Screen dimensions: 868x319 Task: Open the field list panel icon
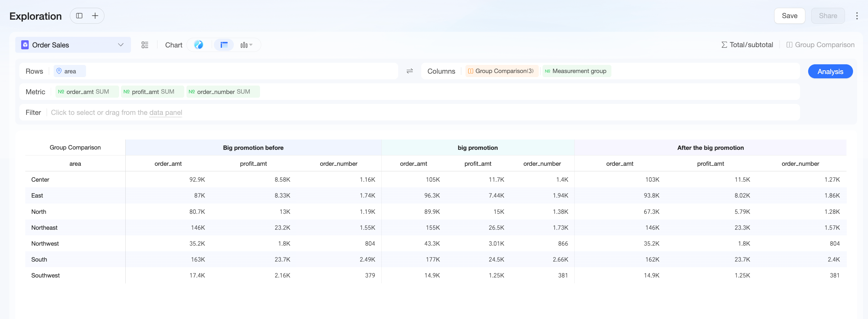145,45
